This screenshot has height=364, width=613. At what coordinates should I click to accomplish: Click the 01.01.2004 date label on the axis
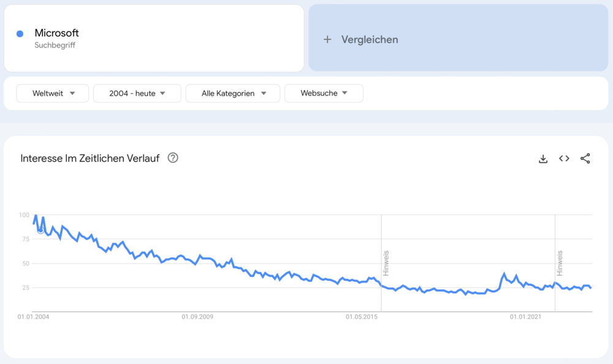[33, 317]
